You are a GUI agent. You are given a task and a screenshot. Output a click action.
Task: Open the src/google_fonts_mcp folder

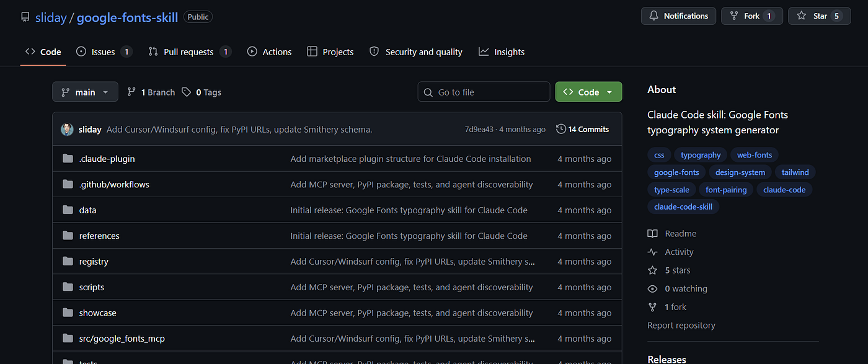click(122, 339)
